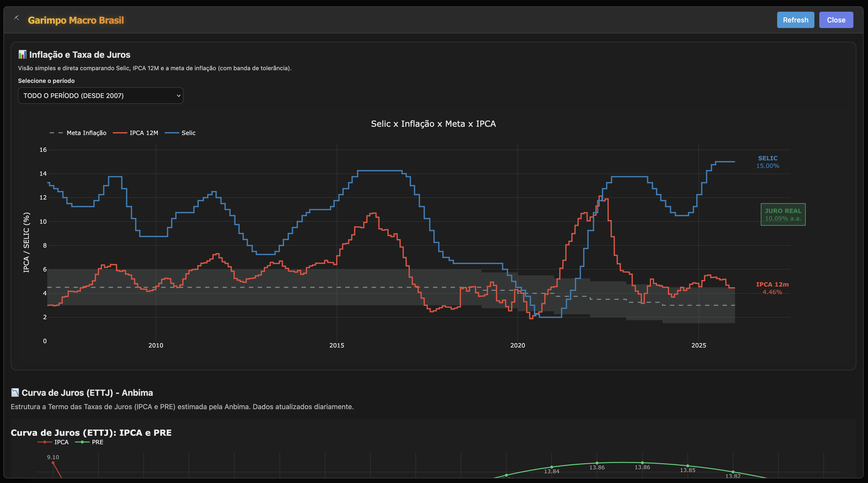The image size is (868, 483).
Task: Click the JURO REAL 10.09% annotation box
Action: tap(783, 214)
